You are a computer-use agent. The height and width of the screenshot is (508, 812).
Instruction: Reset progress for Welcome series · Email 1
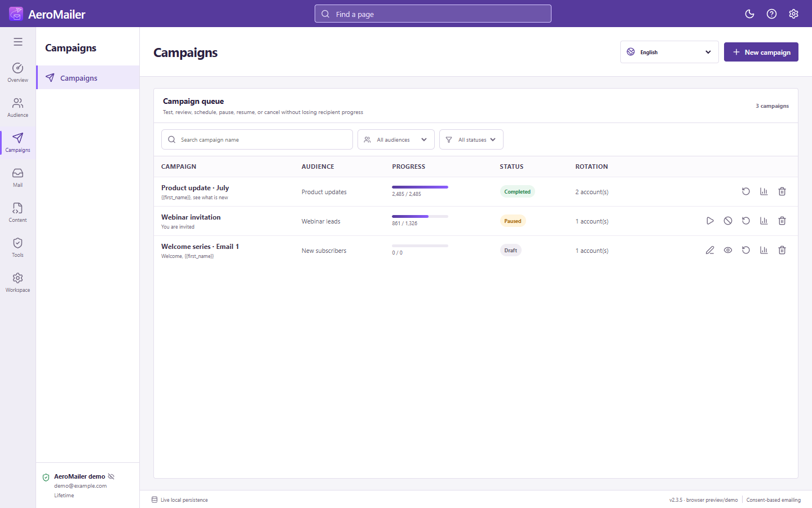(746, 250)
